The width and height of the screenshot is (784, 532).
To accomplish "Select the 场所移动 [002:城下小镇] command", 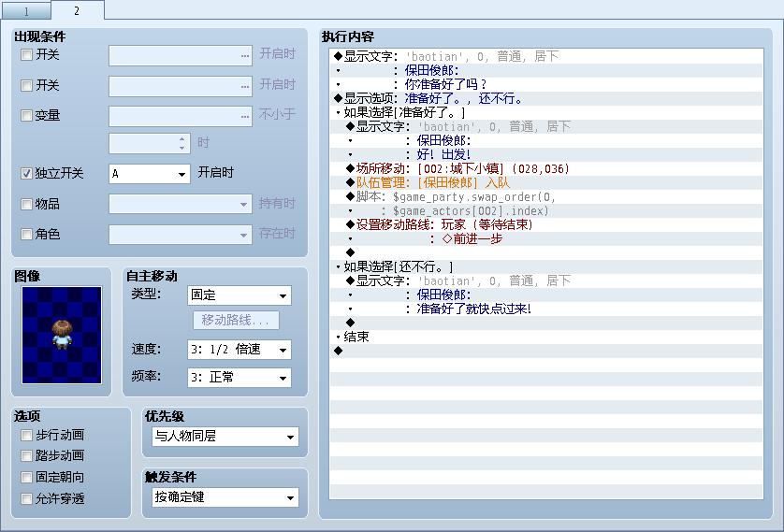I will 546,168.
